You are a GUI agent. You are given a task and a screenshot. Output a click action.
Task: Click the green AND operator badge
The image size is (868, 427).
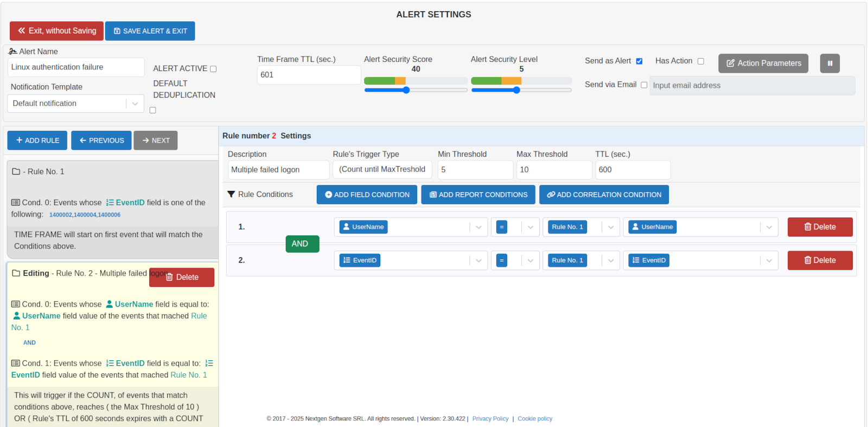[x=302, y=244]
